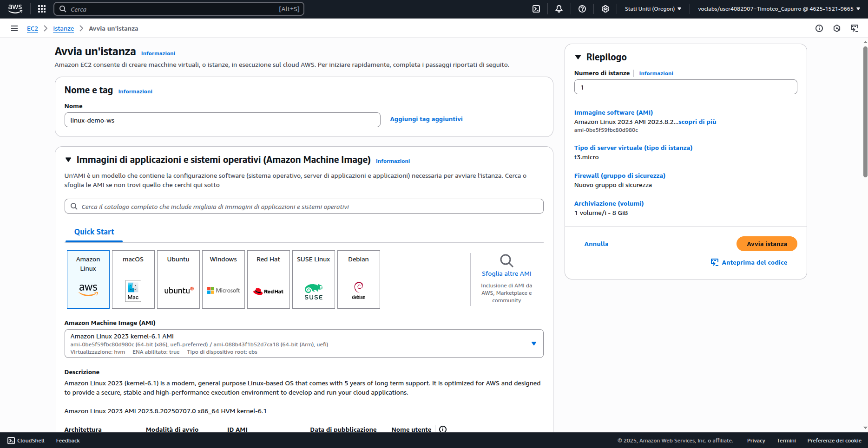Open the notifications bell
Viewport: 868px width, 448px height.
point(559,9)
